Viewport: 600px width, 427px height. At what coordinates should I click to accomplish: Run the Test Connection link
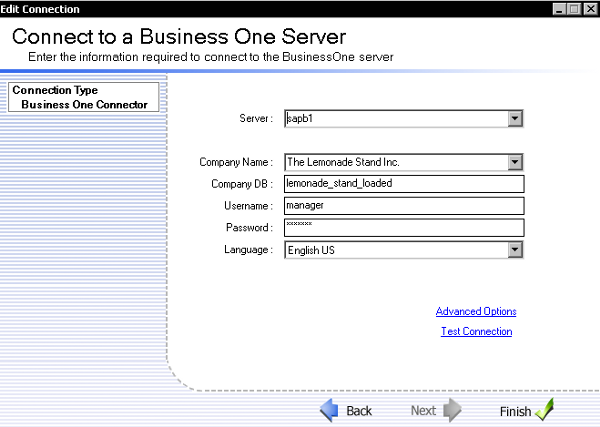point(476,331)
